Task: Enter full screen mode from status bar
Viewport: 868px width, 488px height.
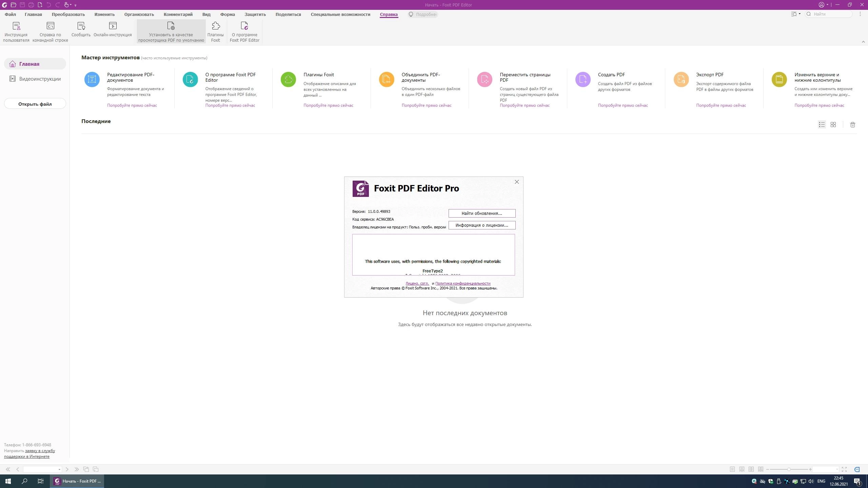Action: click(844, 469)
